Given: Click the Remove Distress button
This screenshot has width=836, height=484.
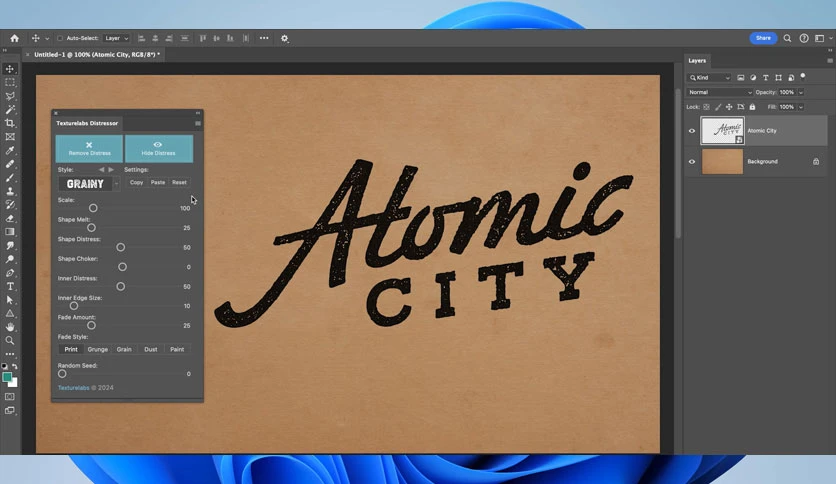Looking at the screenshot, I should (89, 148).
